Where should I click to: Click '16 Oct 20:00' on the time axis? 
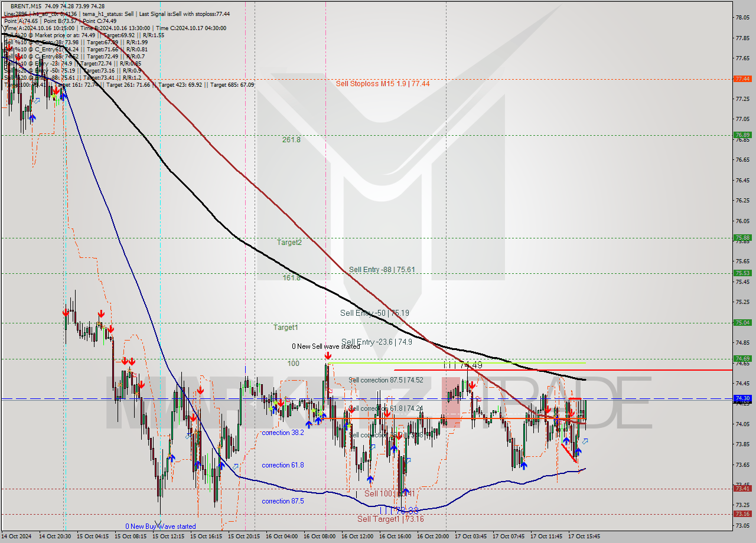click(434, 537)
